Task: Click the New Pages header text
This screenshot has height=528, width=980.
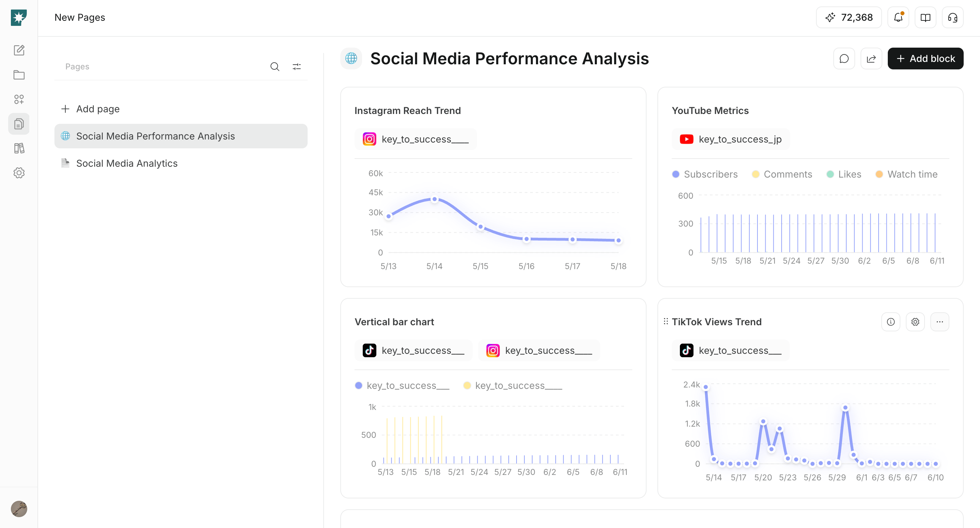Action: tap(80, 17)
